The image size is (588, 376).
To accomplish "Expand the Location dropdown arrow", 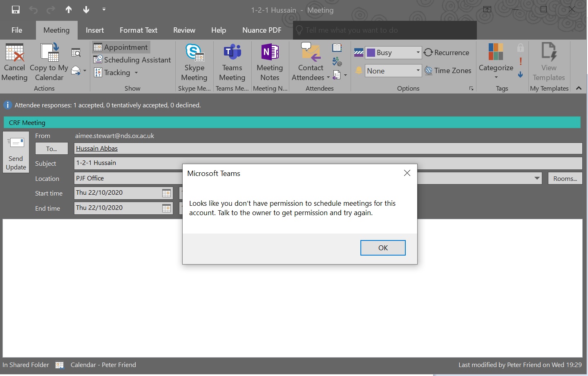I will coord(537,178).
